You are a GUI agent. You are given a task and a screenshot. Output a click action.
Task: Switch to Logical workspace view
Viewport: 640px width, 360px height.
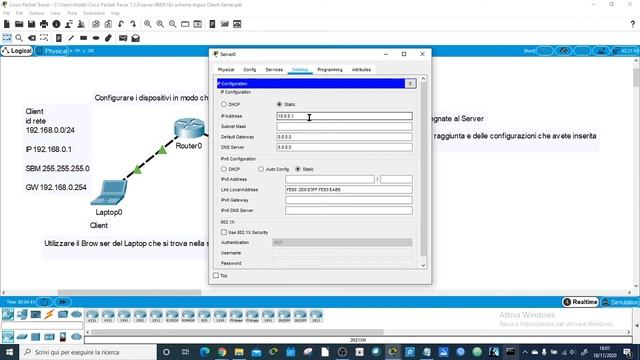(17, 51)
